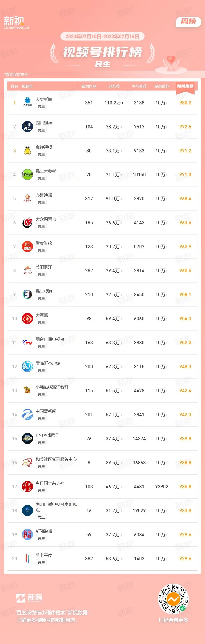Screen dimensions: 205x644
Task: Click the 新增作品 column header
Action: coord(89,86)
